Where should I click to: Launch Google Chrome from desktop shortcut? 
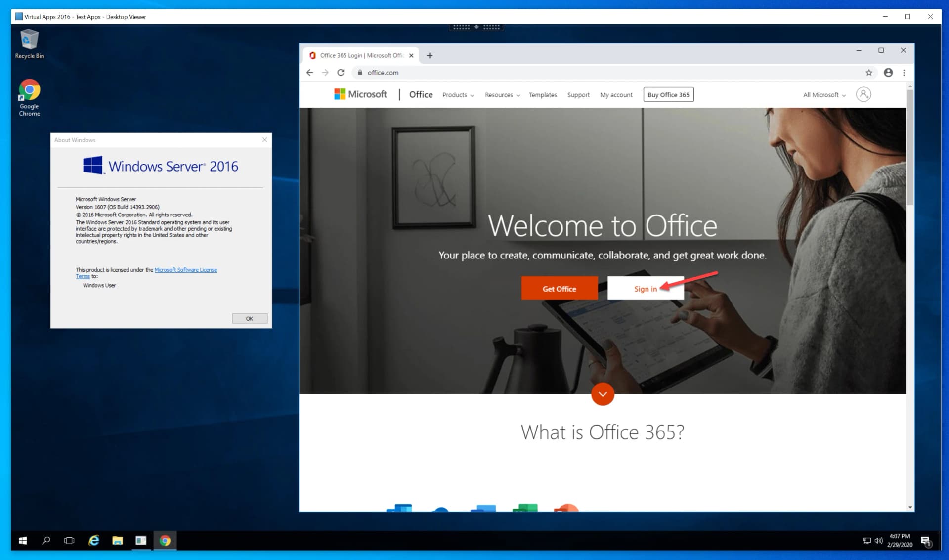[x=29, y=98]
